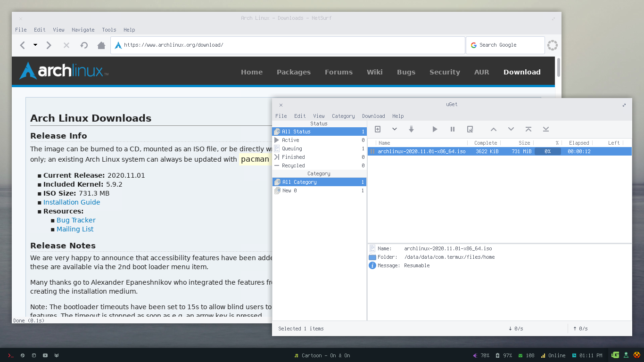
Task: Click the Arch Linux logo on the page
Action: point(64,71)
